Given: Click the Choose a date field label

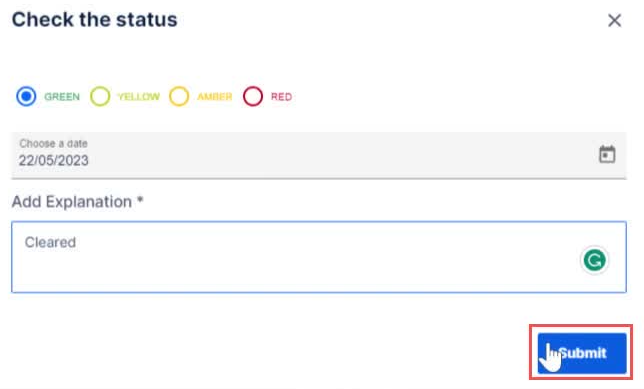Looking at the screenshot, I should pyautogui.click(x=53, y=143).
